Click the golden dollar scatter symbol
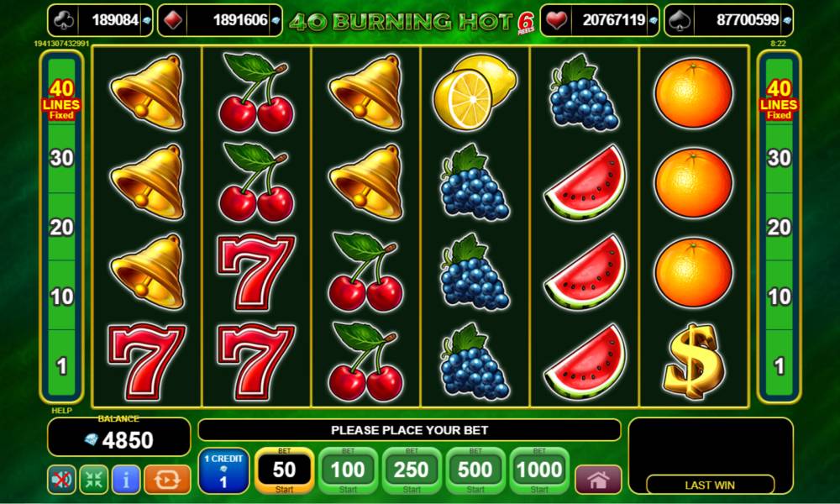 [x=694, y=361]
